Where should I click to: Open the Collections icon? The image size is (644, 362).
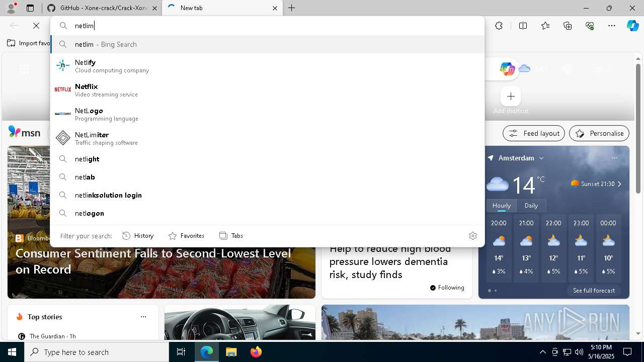tap(568, 26)
